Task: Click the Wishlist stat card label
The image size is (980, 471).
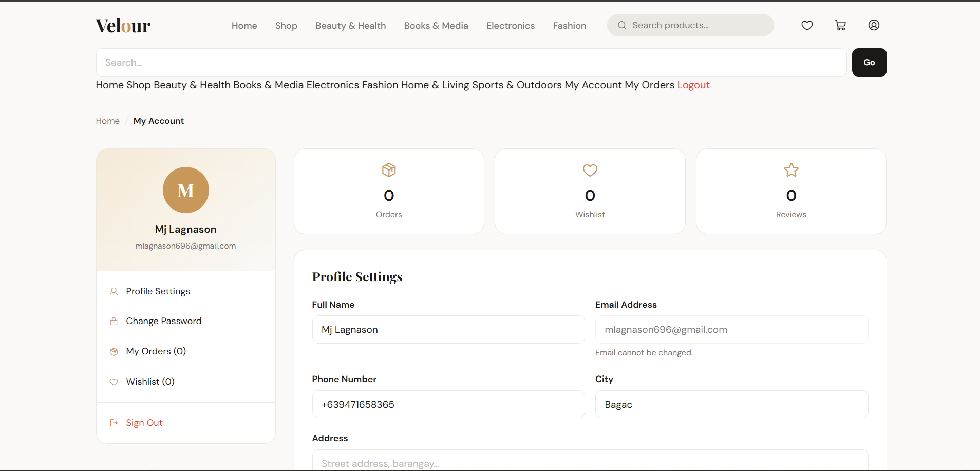Action: (x=590, y=215)
